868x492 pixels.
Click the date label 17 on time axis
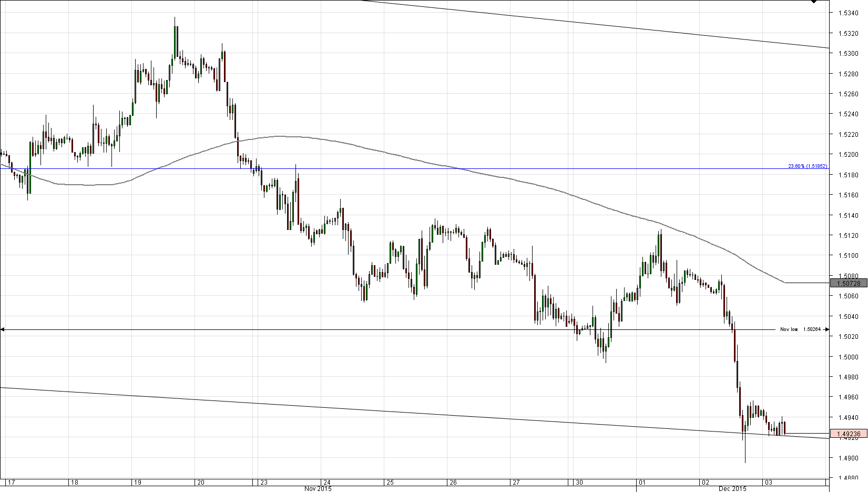[x=11, y=482]
